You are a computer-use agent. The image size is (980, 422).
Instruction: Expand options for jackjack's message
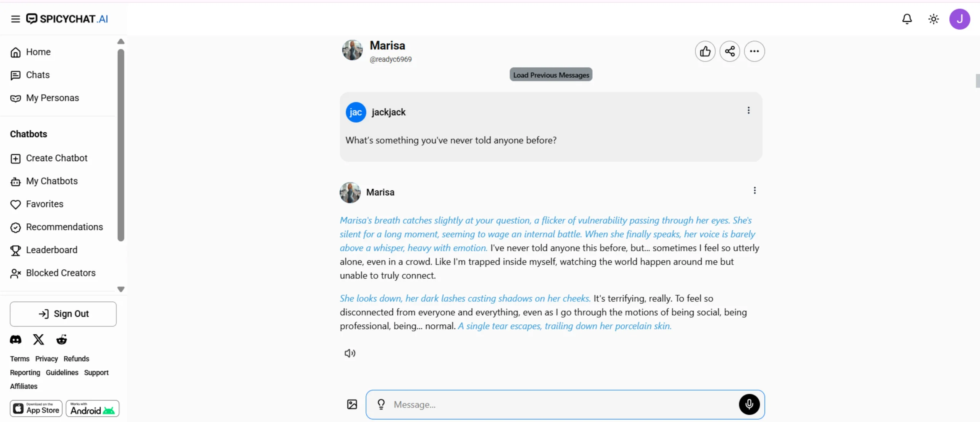tap(748, 111)
